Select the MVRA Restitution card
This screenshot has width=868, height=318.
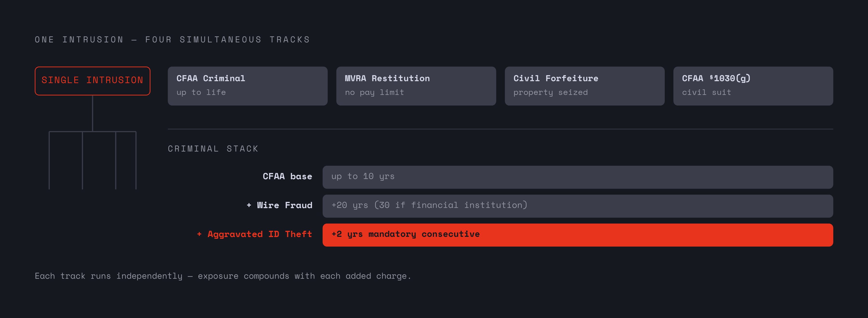416,86
